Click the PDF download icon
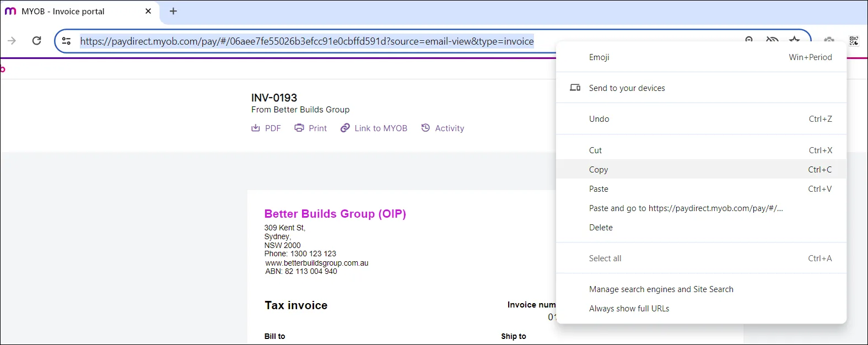The width and height of the screenshot is (868, 345). tap(256, 128)
